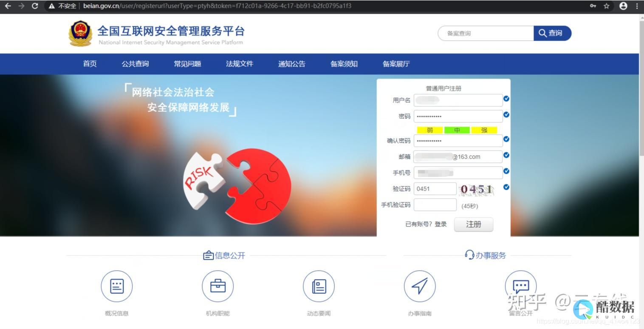
Task: Click the 概况信息 label link
Action: 117,313
